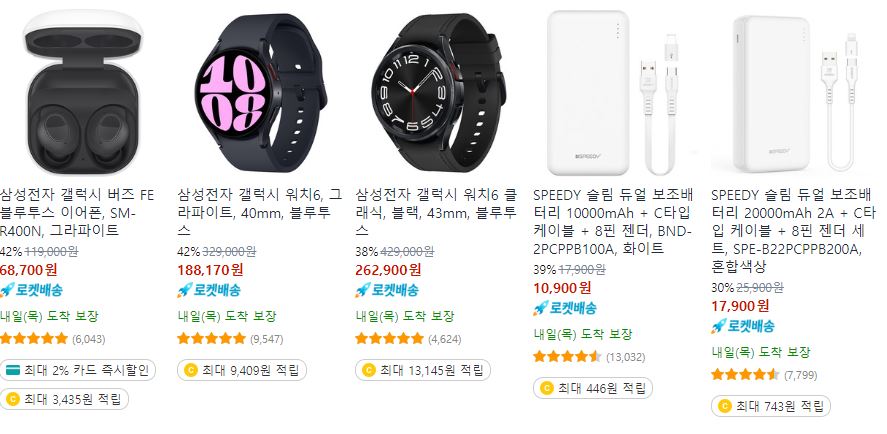
Task: Click the 9,409원 cashback reward badge
Action: [x=242, y=370]
